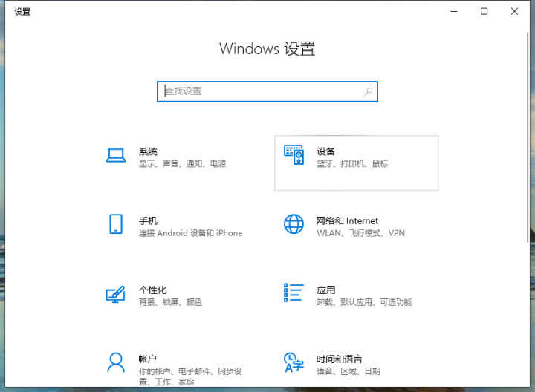Click the text 连接 Android 设备和 iPhone
Image resolution: width=535 pixels, height=392 pixels.
[x=190, y=233]
